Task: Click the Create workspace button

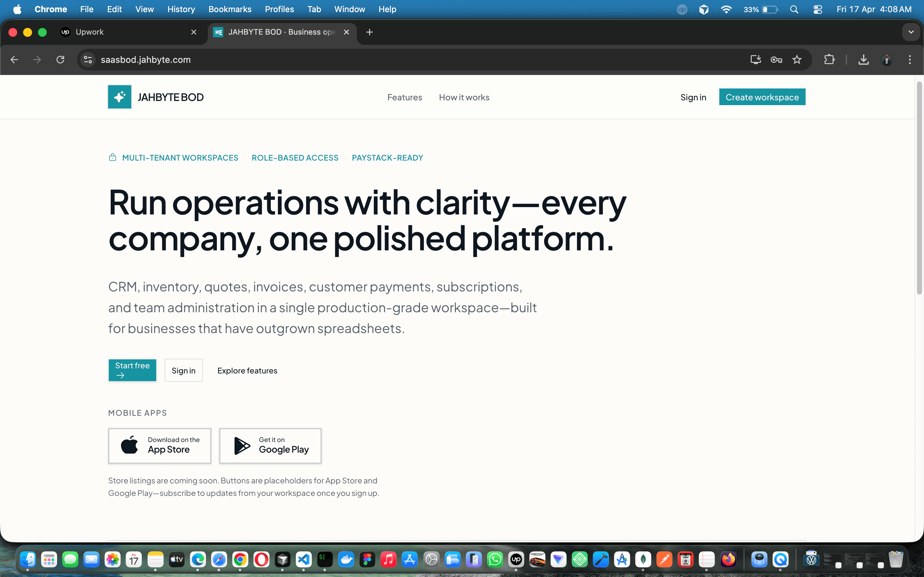Action: pos(762,97)
